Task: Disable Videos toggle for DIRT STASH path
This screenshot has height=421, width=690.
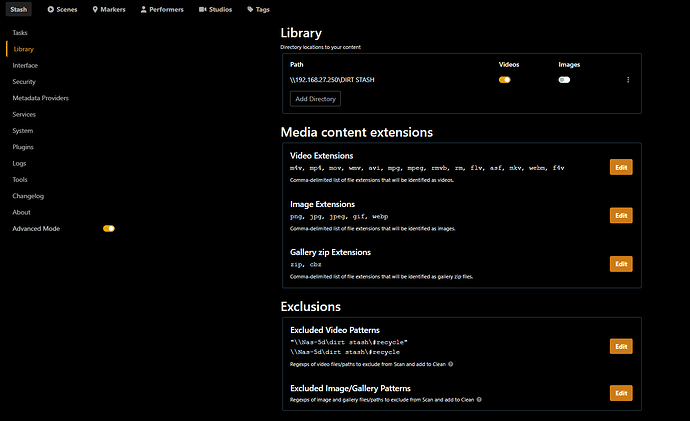Action: tap(504, 79)
